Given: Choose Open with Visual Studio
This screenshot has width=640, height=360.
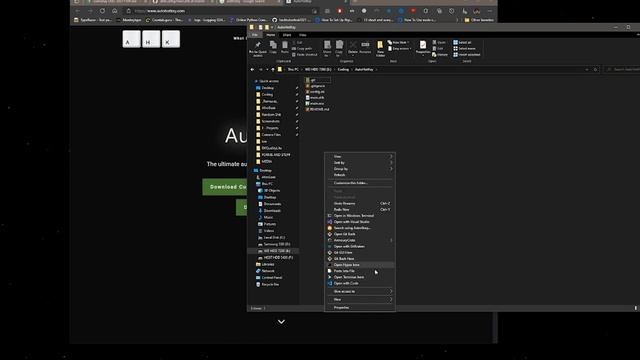Looking at the screenshot, I should coord(360,222).
